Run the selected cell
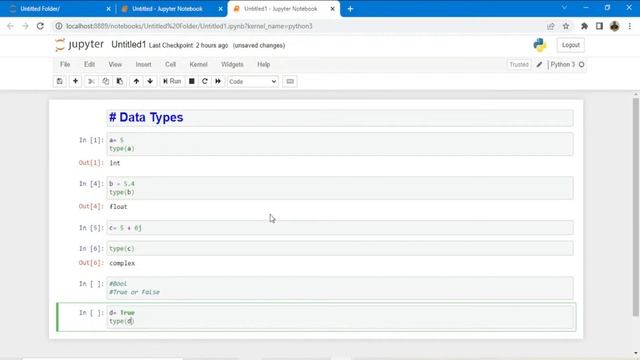Viewport: 640px width, 360px height. [172, 81]
